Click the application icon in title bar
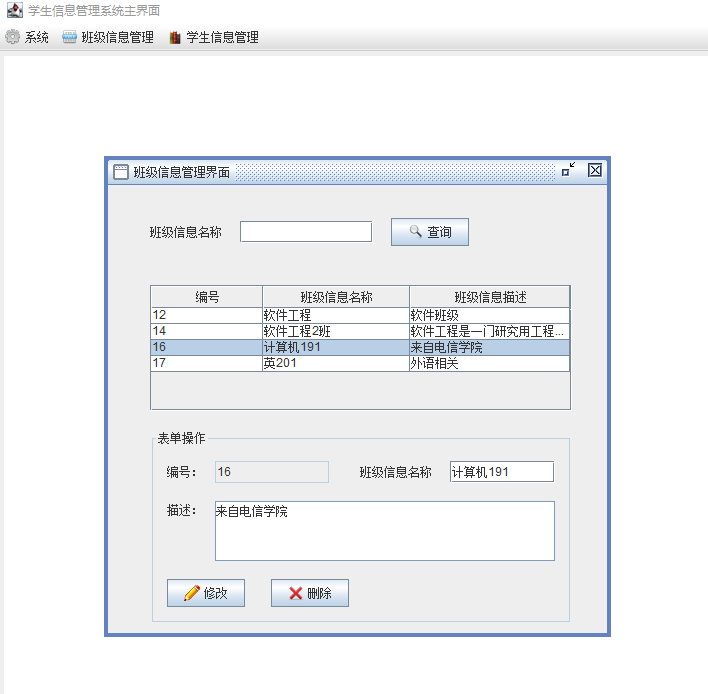The width and height of the screenshot is (708, 694). coord(15,10)
